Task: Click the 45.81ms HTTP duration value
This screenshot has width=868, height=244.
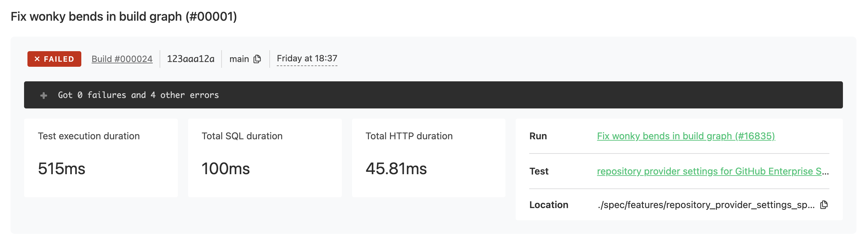Action: (x=396, y=168)
